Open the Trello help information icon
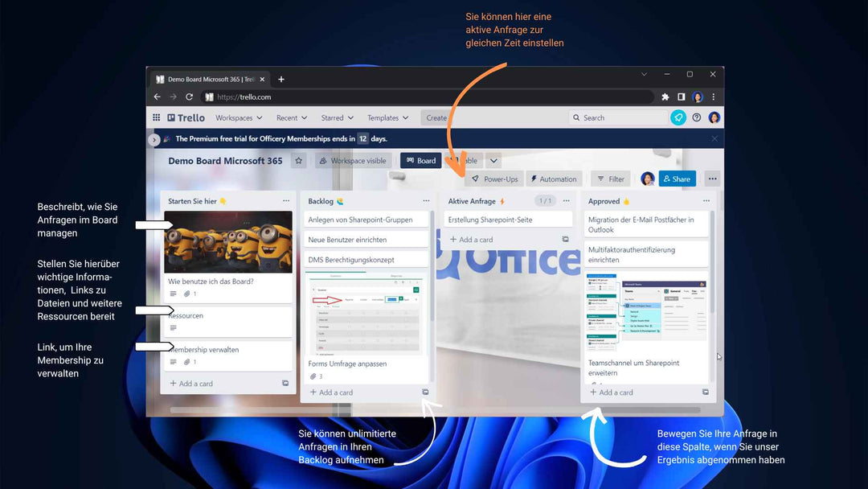The width and height of the screenshot is (868, 489). 696,117
